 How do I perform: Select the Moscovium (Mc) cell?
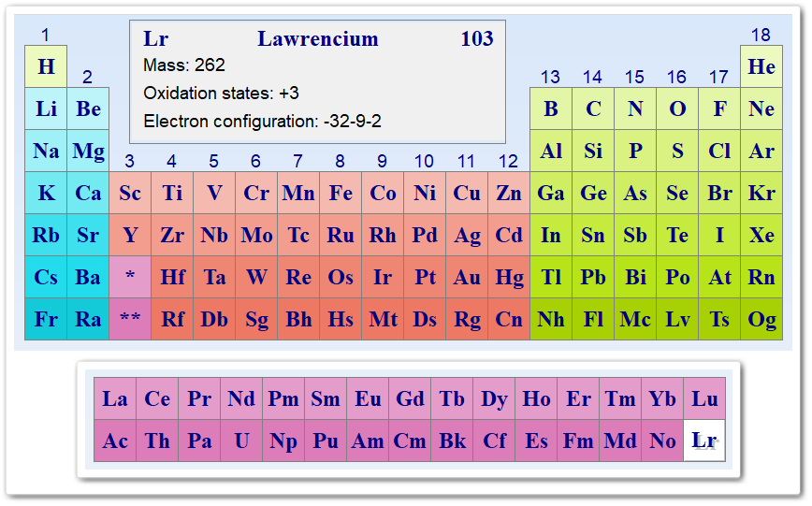[635, 319]
